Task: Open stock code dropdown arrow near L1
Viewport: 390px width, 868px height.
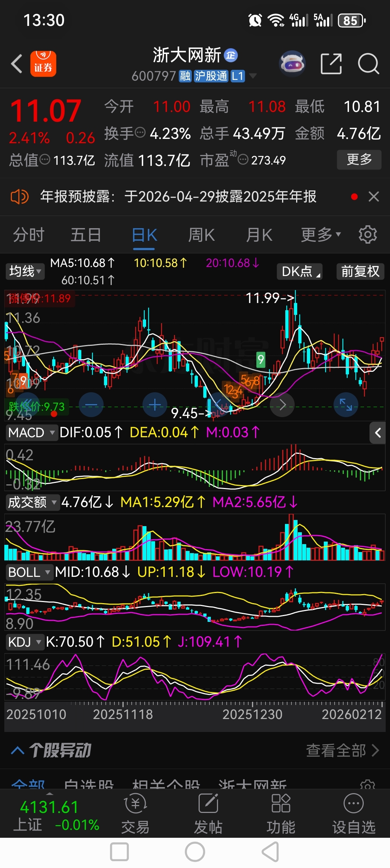Action: [x=253, y=76]
